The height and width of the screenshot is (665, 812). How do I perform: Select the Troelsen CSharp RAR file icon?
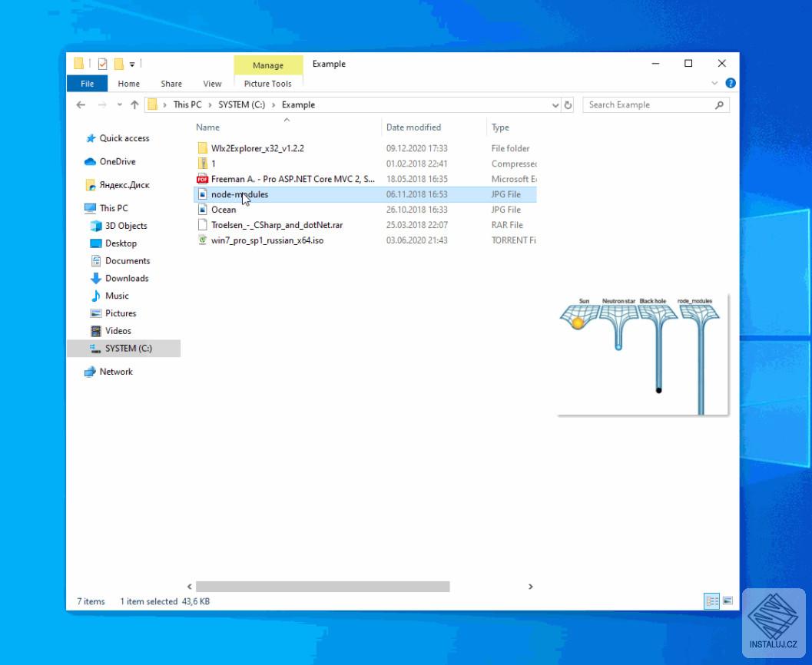pos(203,225)
